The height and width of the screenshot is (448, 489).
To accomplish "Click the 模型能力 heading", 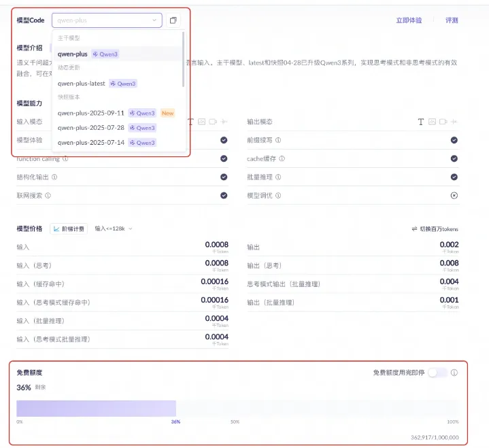I will click(x=29, y=103).
